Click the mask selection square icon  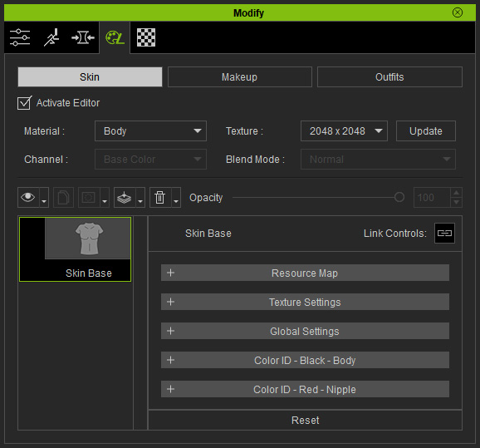click(x=89, y=197)
